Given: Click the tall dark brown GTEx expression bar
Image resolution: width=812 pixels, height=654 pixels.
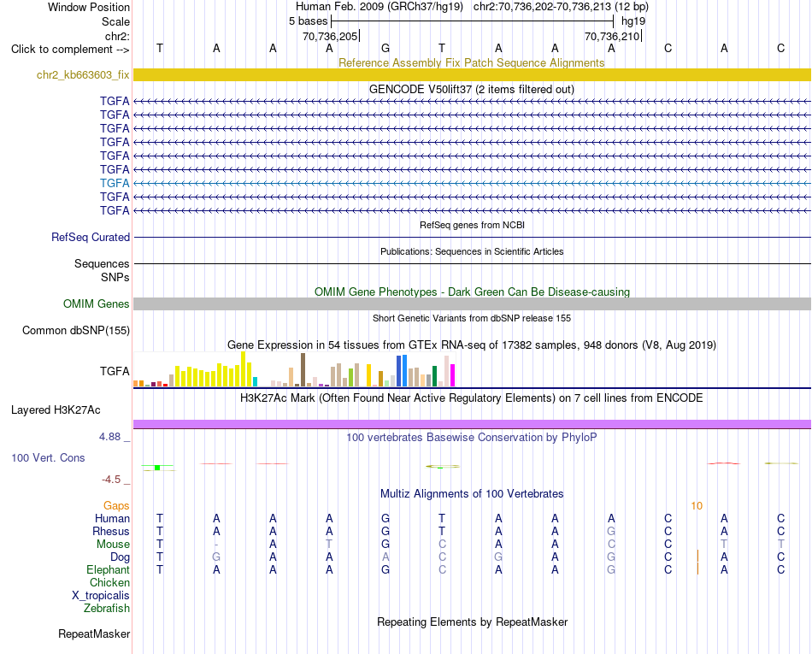Looking at the screenshot, I should (303, 369).
